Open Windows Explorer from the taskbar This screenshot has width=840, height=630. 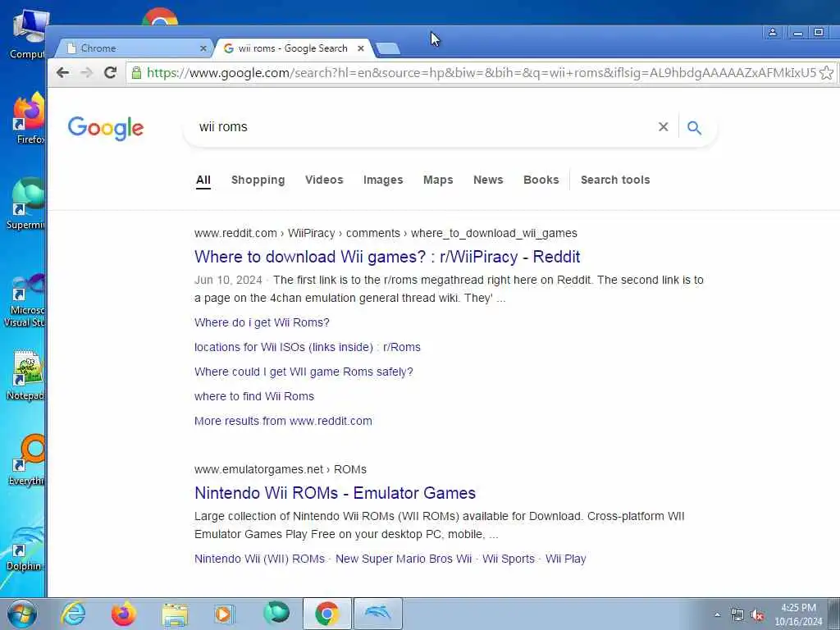pyautogui.click(x=175, y=614)
